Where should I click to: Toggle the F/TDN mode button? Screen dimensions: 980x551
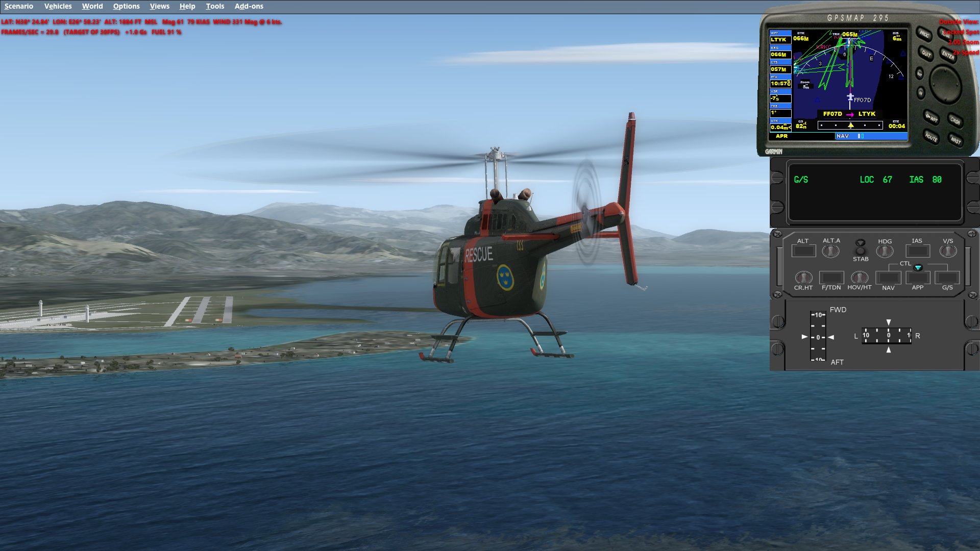[831, 278]
